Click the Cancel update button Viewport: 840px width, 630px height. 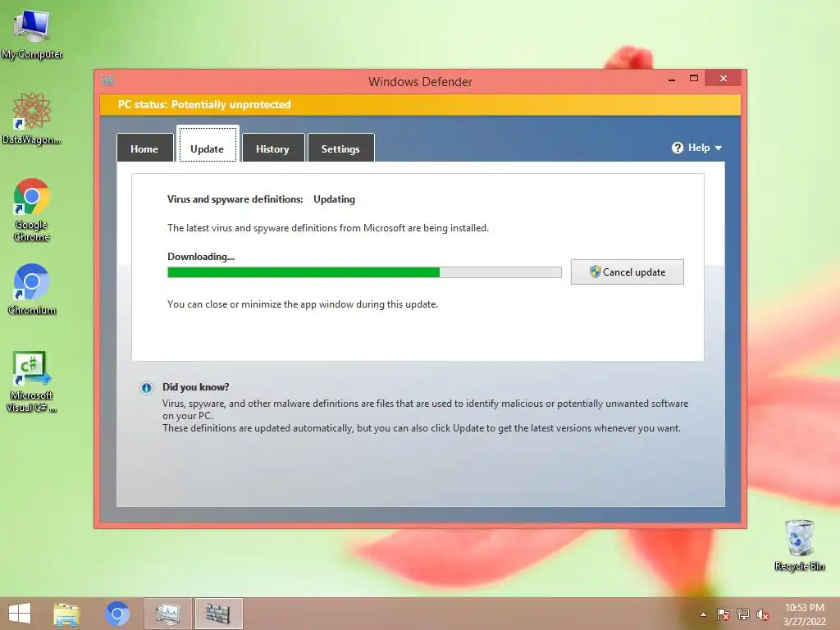tap(627, 272)
